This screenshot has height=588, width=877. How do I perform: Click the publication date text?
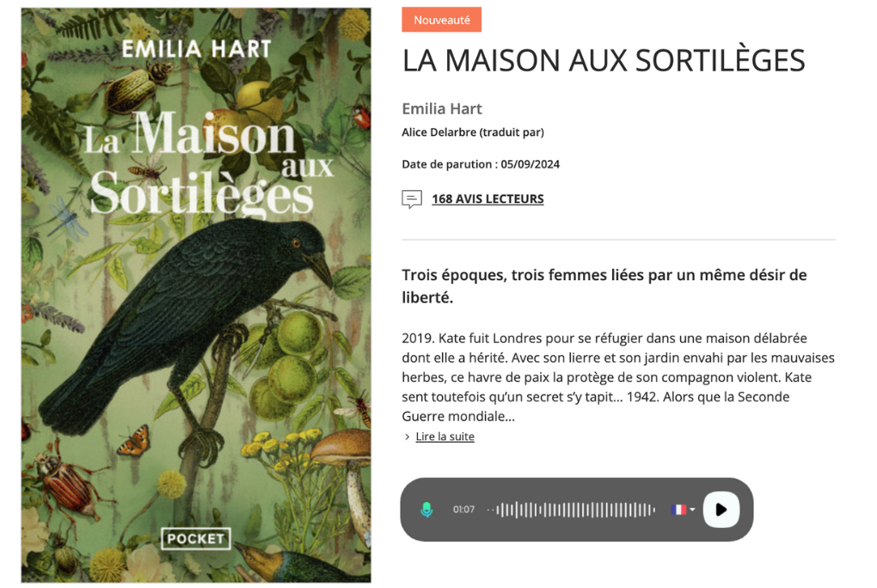tap(481, 164)
